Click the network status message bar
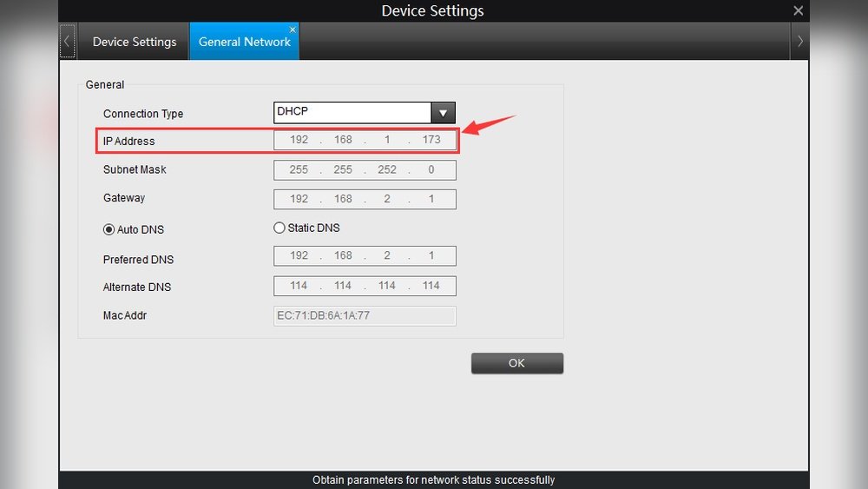 [x=433, y=479]
